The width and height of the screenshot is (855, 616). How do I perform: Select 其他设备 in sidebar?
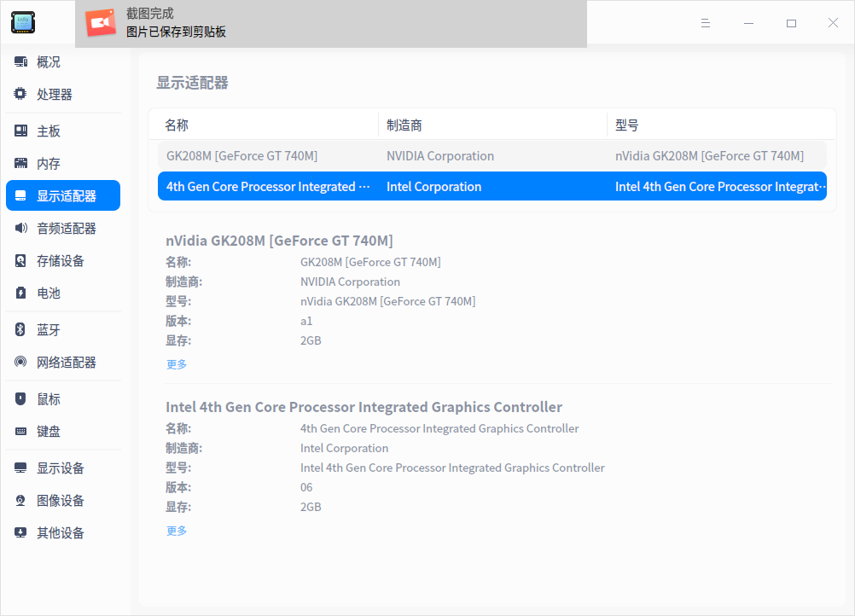[x=63, y=532]
